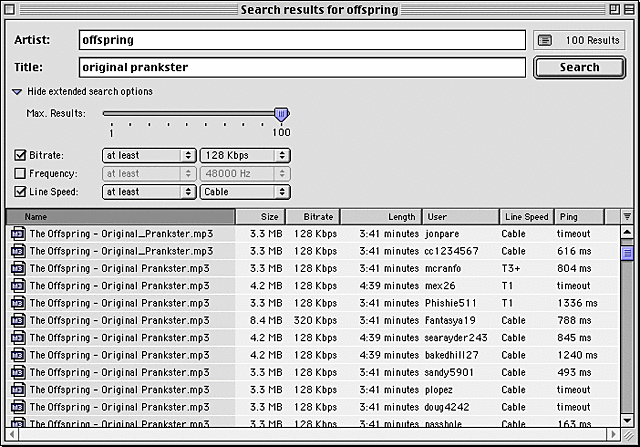Viewport: 640px width, 447px height.
Task: Sort results by Size column header
Action: pyautogui.click(x=260, y=217)
